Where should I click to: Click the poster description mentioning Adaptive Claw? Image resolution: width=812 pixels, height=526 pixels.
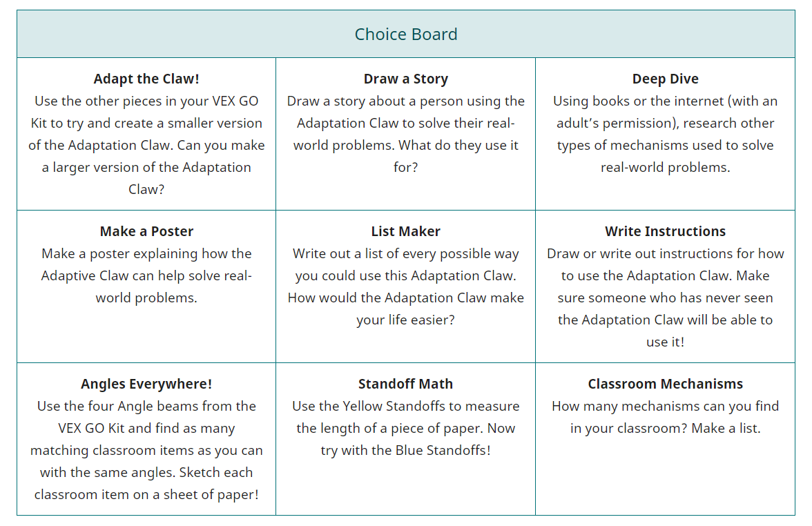[146, 275]
